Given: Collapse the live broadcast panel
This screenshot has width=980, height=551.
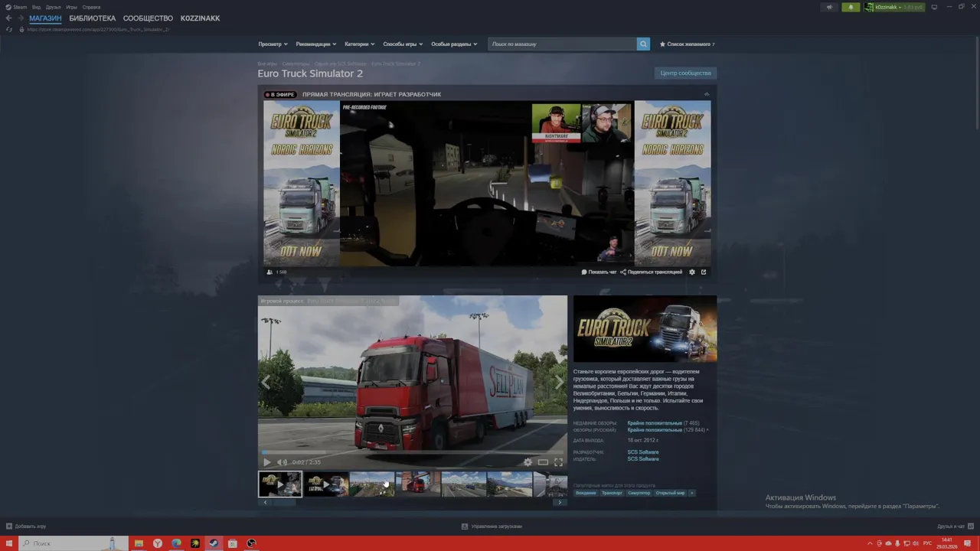Looking at the screenshot, I should [x=707, y=94].
